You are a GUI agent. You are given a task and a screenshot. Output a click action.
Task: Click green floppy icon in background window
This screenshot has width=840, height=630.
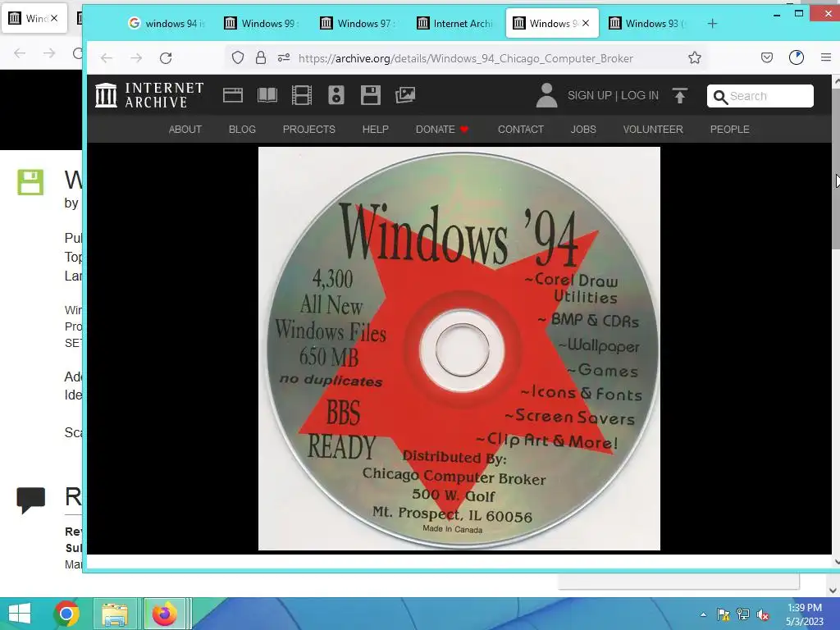tap(30, 182)
